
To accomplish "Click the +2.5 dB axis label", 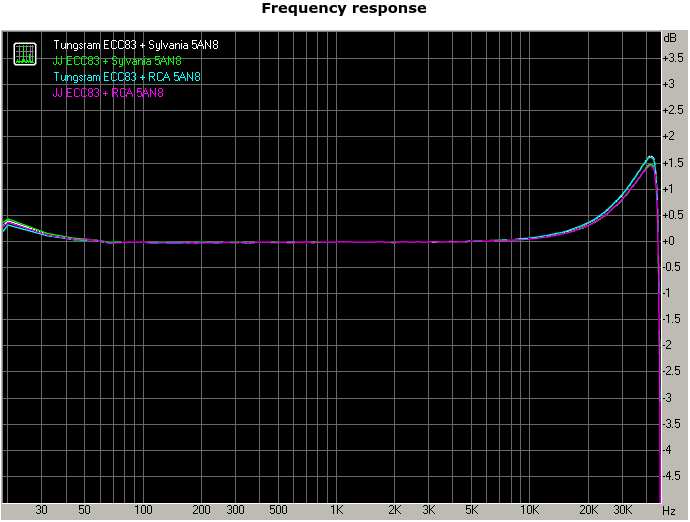I will click(673, 110).
